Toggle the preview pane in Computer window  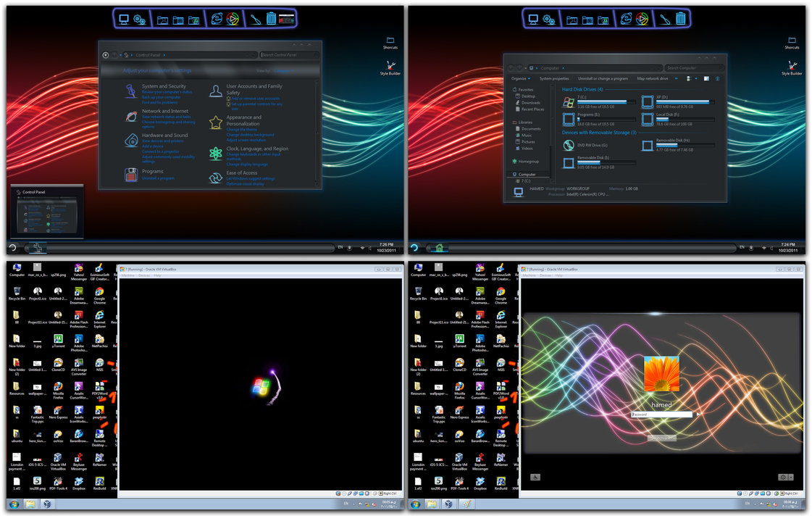click(x=706, y=79)
